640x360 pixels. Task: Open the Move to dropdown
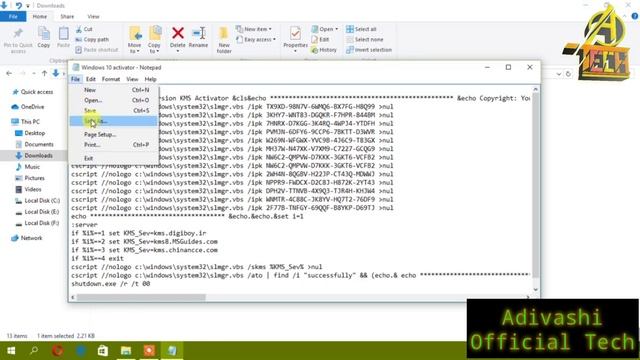tap(135, 40)
